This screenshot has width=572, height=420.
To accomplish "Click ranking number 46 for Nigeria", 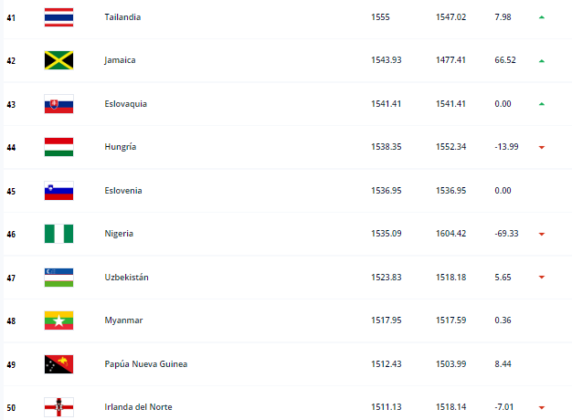I will 11,234.
